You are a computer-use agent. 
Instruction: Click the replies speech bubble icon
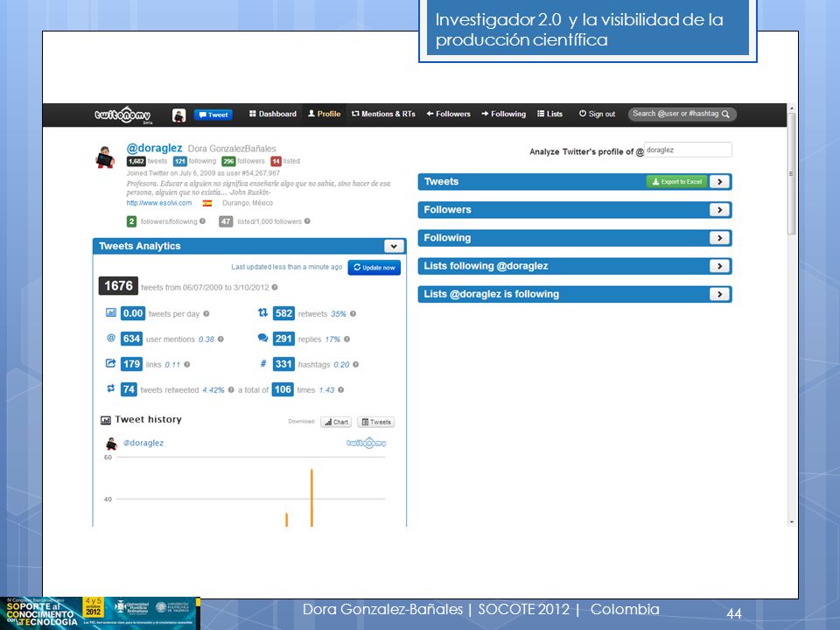coord(262,338)
